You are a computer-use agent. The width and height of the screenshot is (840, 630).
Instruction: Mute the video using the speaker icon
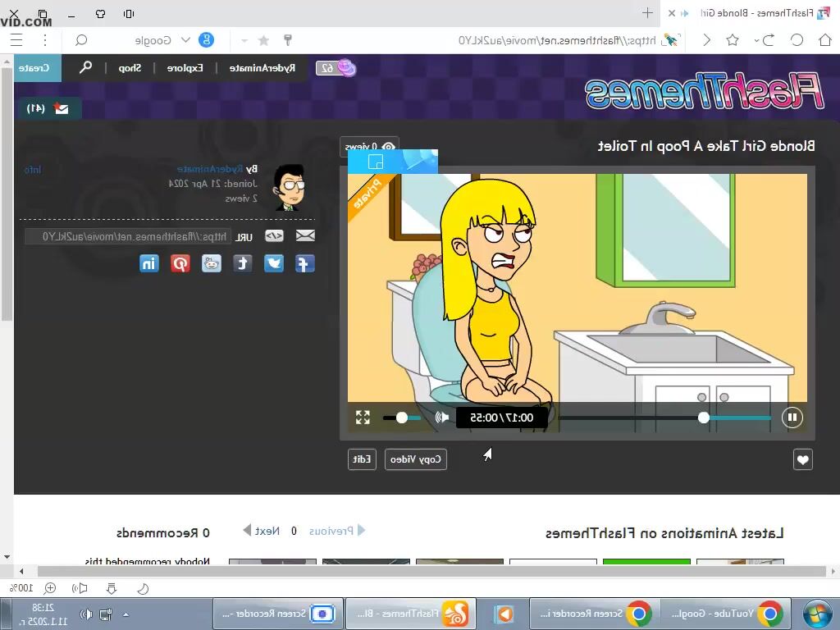[x=442, y=418]
